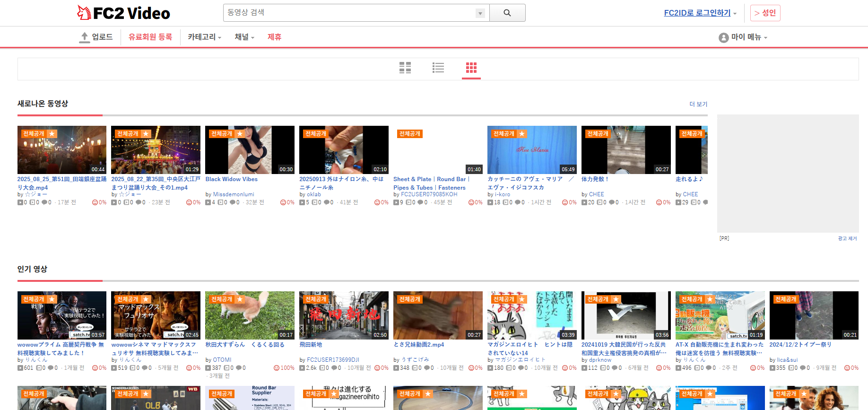The width and height of the screenshot is (868, 410).
Task: Click comment bubble icon under oklab video
Action: click(x=326, y=202)
